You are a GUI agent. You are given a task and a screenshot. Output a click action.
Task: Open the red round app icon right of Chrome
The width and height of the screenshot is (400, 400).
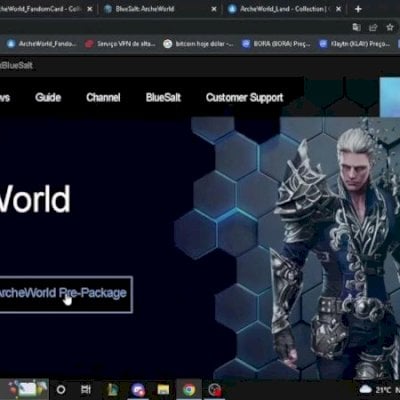[215, 389]
